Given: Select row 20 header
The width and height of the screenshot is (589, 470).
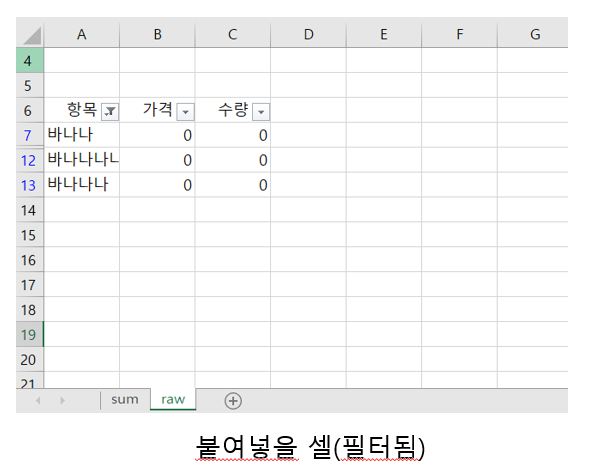Looking at the screenshot, I should tap(29, 360).
